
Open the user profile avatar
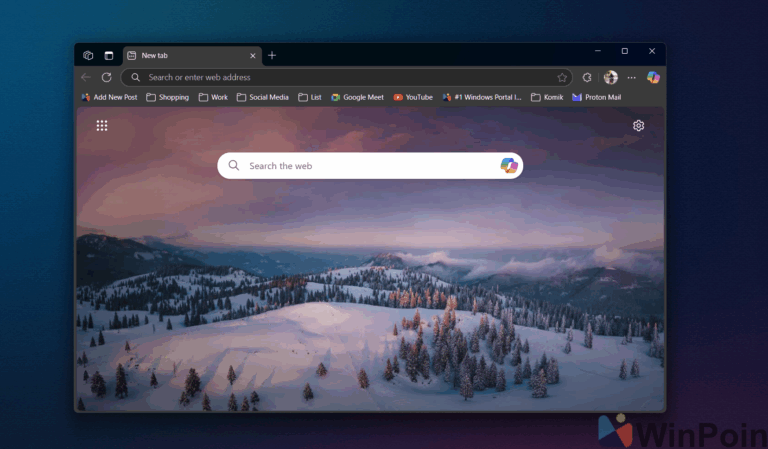(x=610, y=77)
